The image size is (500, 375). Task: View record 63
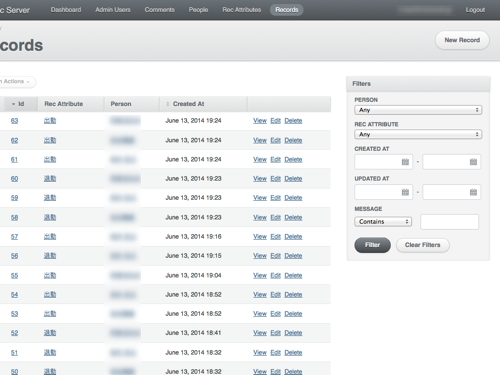(260, 121)
